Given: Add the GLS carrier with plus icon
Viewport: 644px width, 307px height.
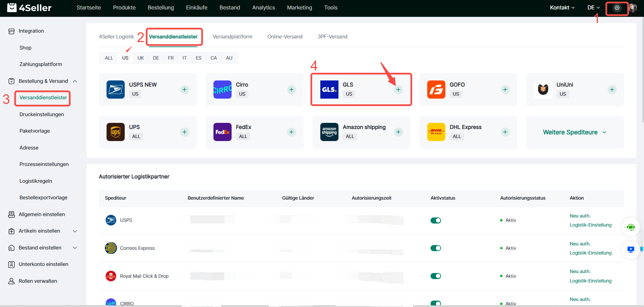Looking at the screenshot, I should point(398,90).
